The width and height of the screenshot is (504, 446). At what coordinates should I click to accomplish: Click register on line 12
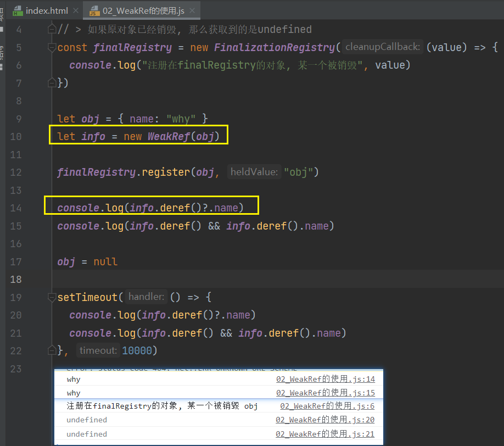[x=166, y=172]
